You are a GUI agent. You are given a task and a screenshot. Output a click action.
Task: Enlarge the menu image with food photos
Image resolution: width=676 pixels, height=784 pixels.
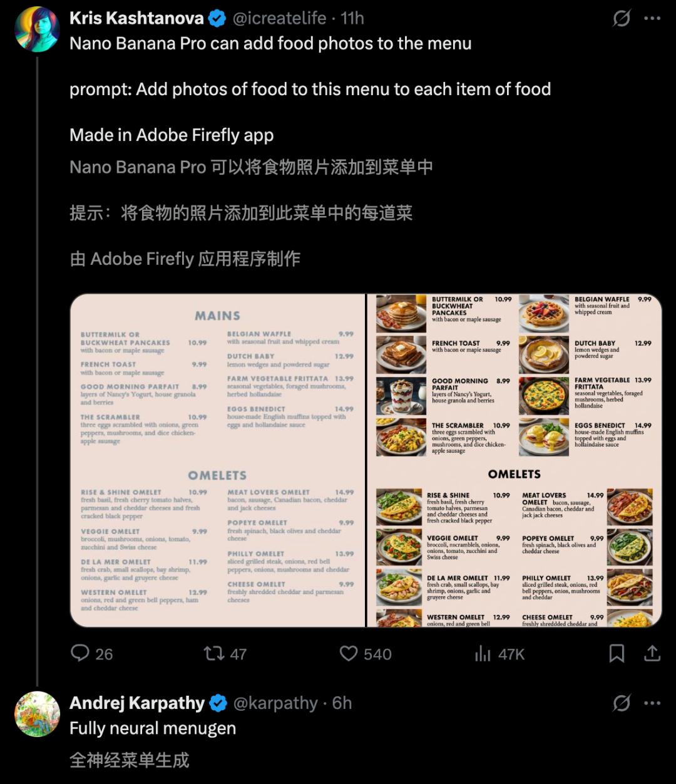pos(515,460)
